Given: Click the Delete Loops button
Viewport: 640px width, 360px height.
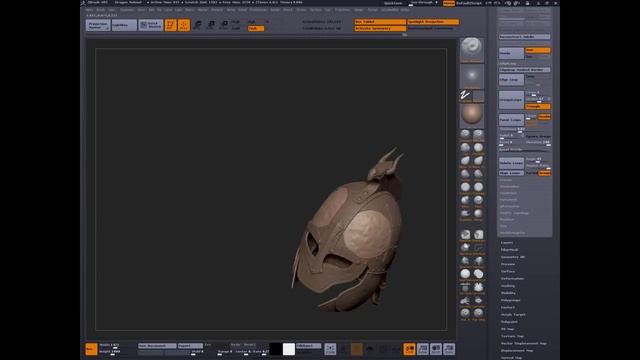Looking at the screenshot, I should coord(511,163).
